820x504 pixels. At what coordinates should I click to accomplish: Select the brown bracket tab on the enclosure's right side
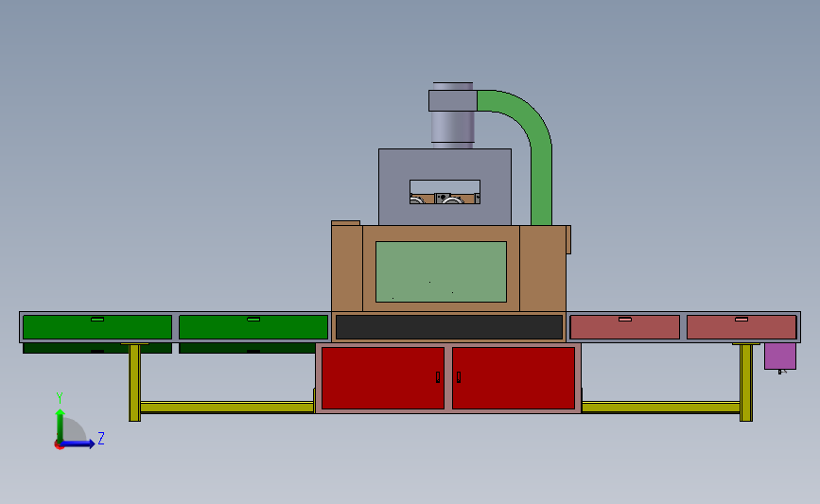568,239
